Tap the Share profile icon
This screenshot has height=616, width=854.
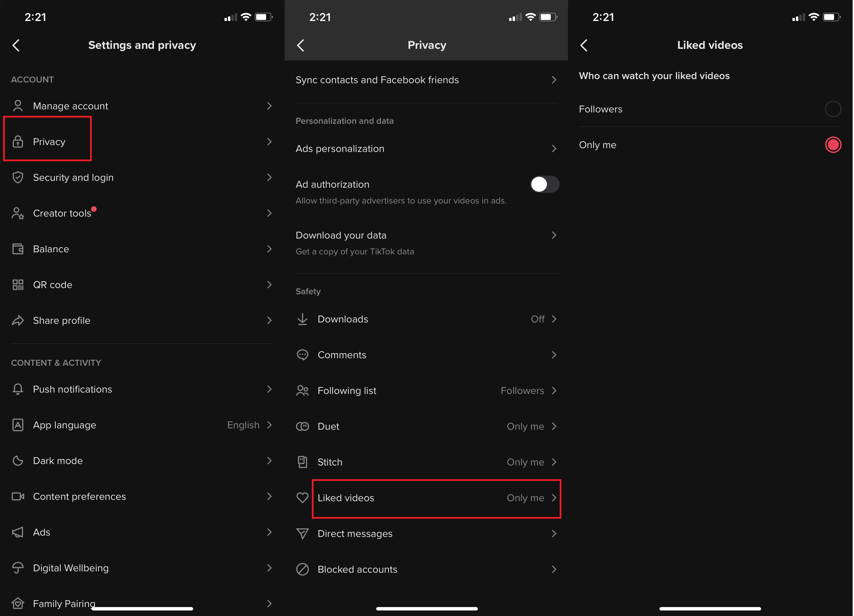(18, 320)
